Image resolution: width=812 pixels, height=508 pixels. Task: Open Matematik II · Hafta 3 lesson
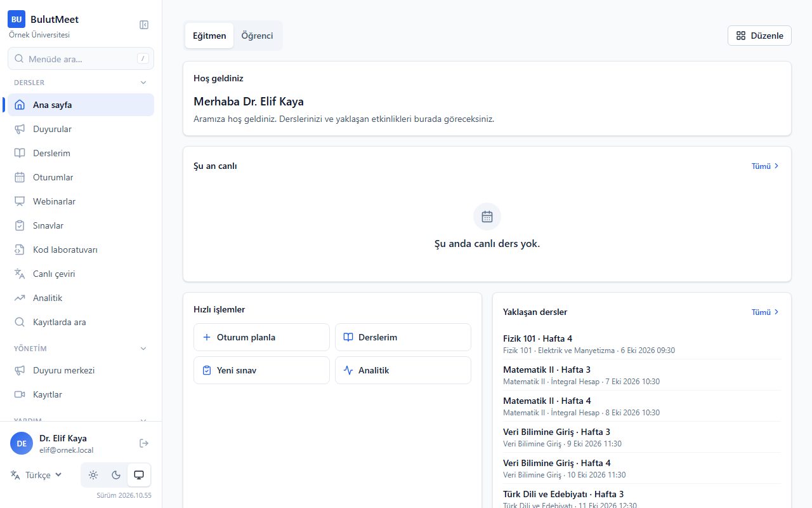click(x=642, y=375)
